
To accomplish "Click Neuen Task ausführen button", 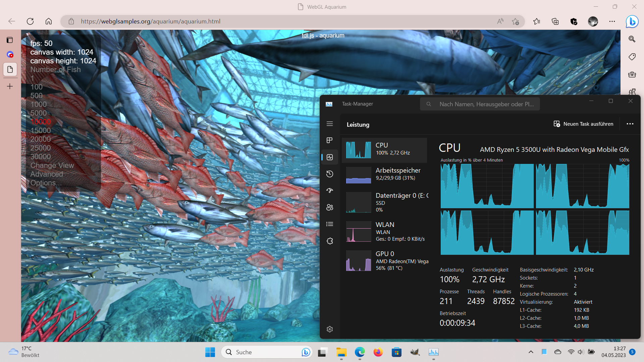I will (x=583, y=124).
